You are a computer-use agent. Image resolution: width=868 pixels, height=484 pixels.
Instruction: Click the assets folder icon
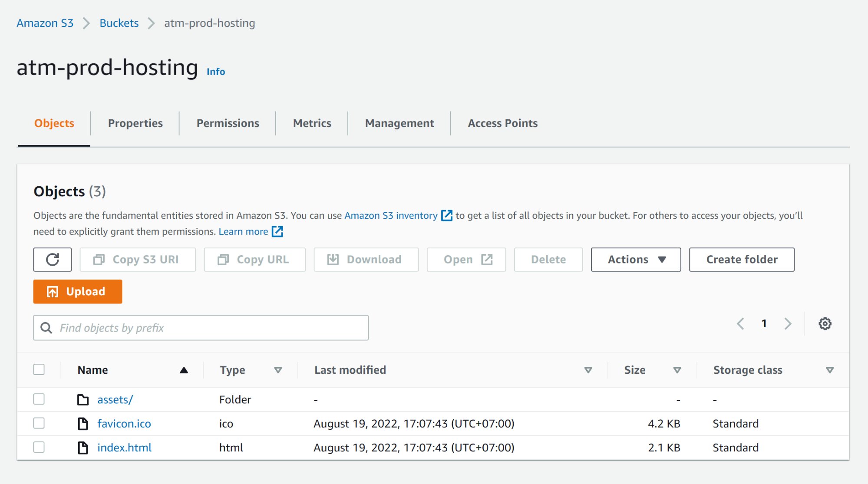(x=83, y=399)
